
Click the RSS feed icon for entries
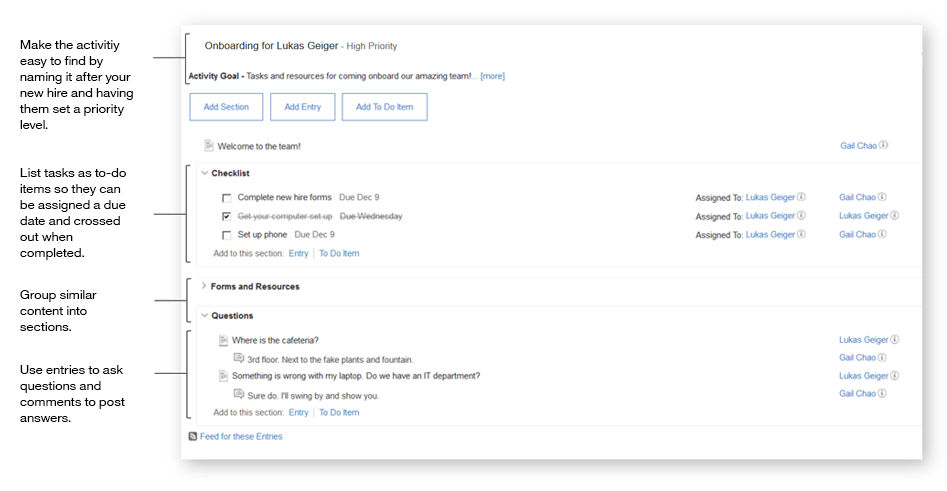[193, 437]
